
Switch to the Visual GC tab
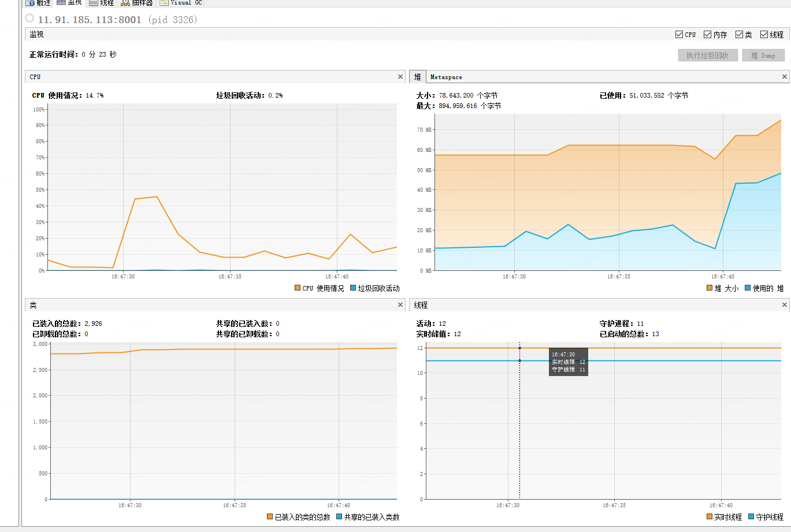tap(180, 3)
